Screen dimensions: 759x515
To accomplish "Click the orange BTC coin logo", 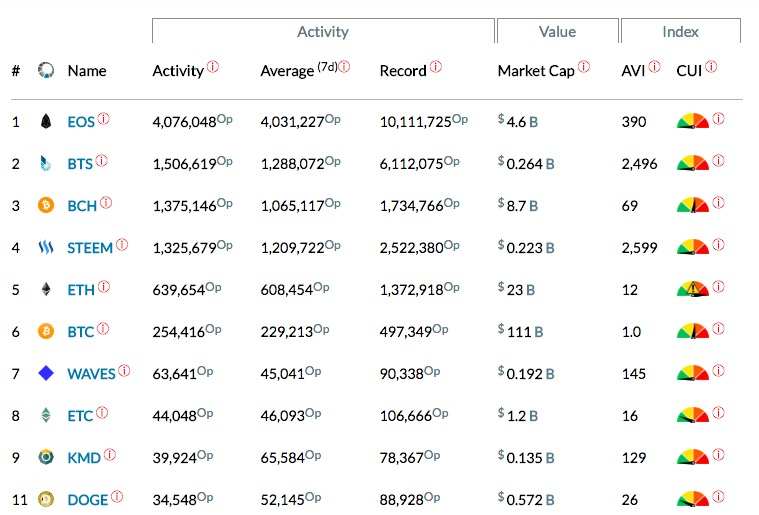I will [x=46, y=332].
